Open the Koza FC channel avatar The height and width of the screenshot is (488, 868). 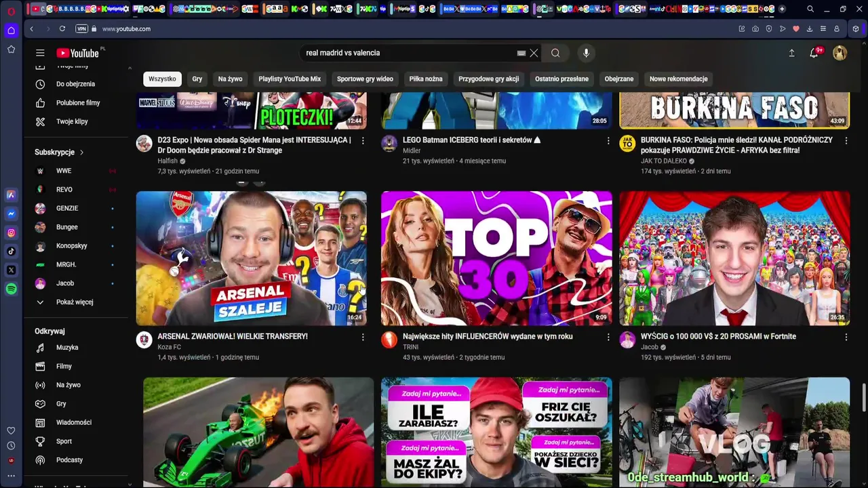pos(144,340)
